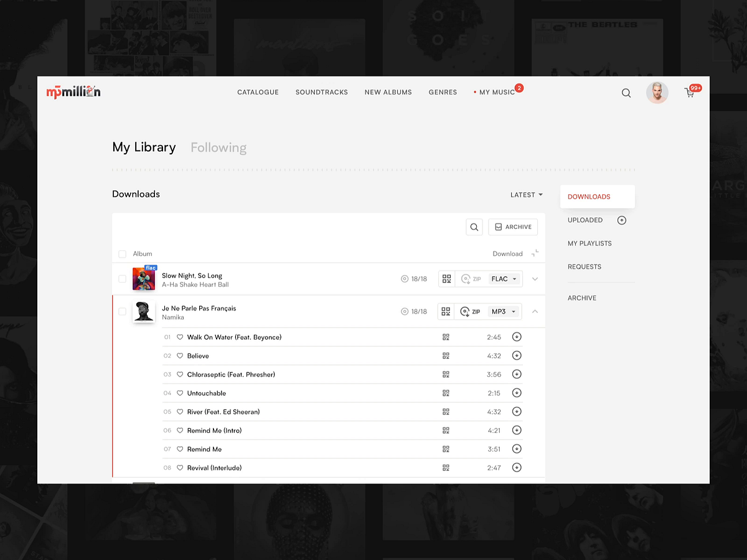Screen dimensions: 747x560
Task: Click the Archive button with archive icon
Action: click(513, 226)
